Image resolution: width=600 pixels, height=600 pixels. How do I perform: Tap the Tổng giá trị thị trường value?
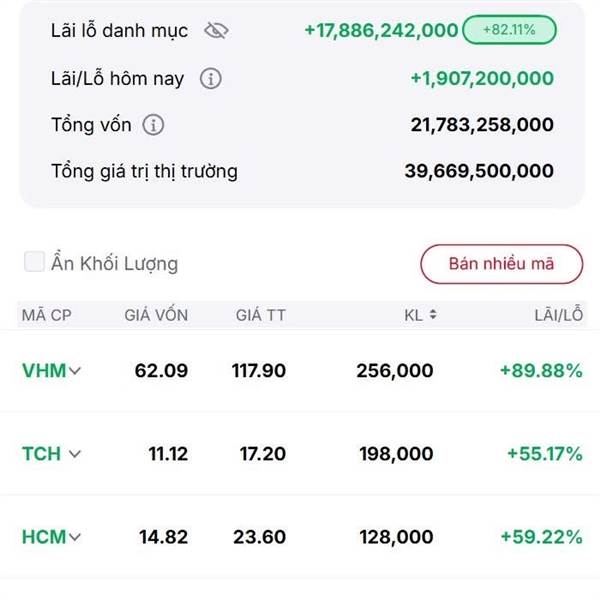point(479,171)
